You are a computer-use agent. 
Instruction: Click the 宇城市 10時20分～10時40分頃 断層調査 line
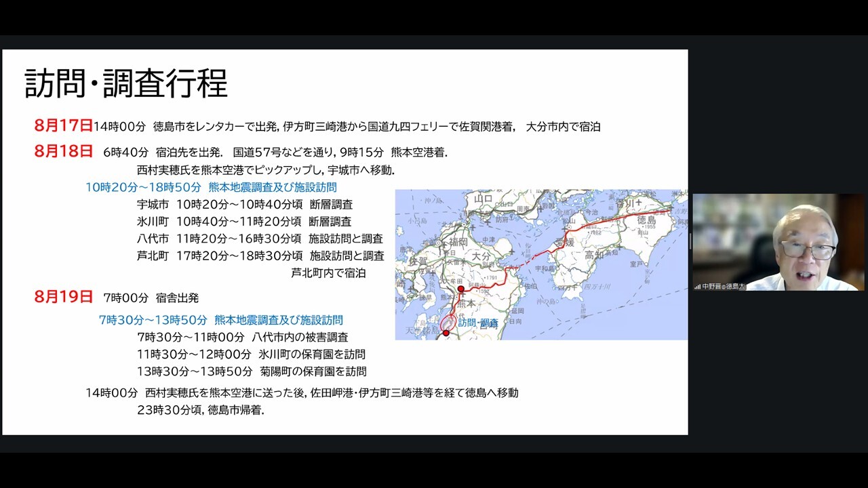click(245, 204)
